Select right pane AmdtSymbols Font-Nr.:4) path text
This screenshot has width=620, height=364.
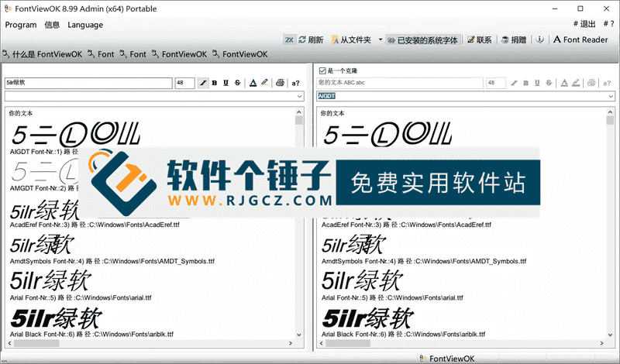tap(424, 261)
